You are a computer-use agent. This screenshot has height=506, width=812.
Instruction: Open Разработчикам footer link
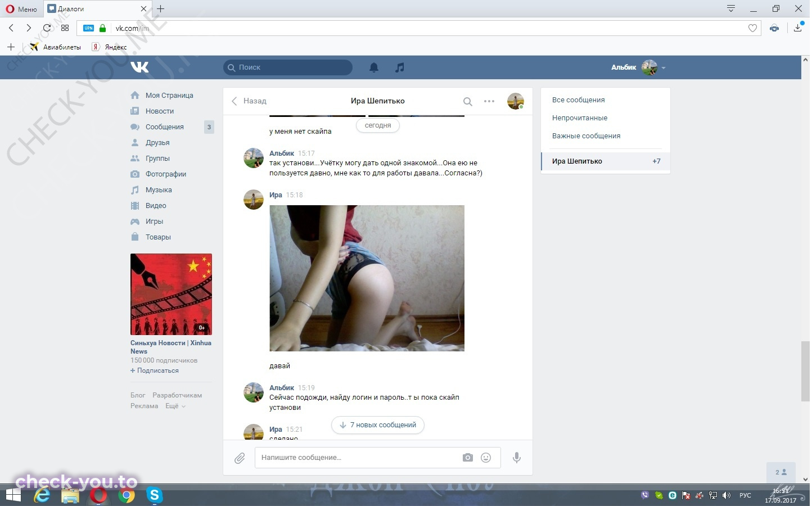tap(177, 395)
